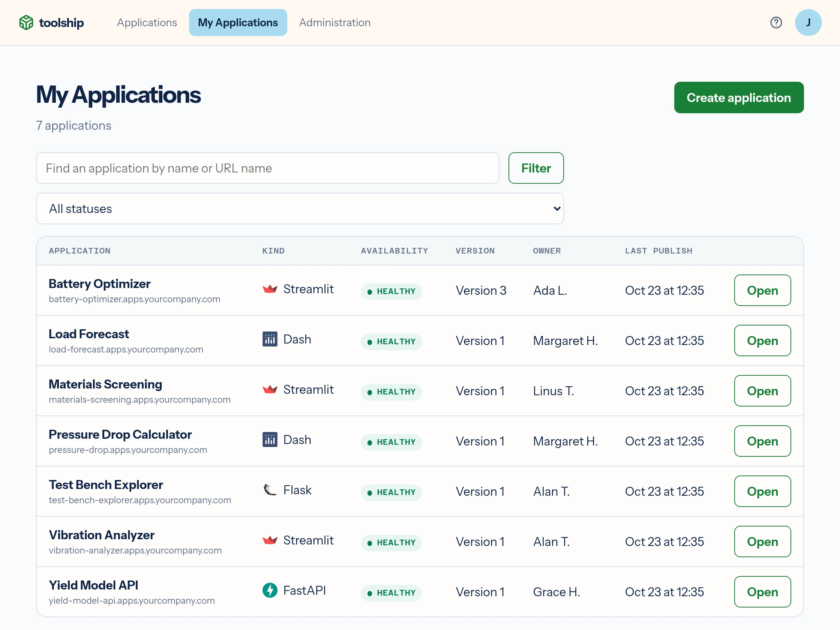
Task: Click the HEALTHY badge for Yield Model API
Action: pos(391,593)
